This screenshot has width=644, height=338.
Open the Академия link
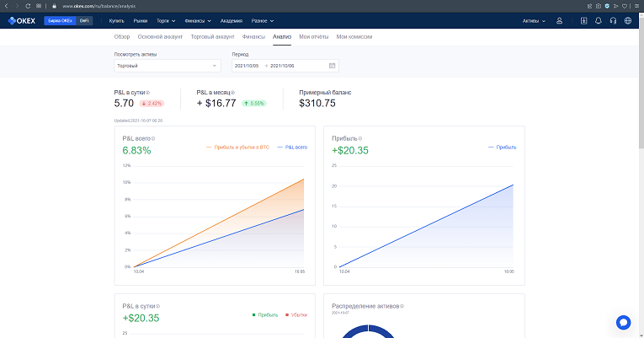click(x=232, y=20)
